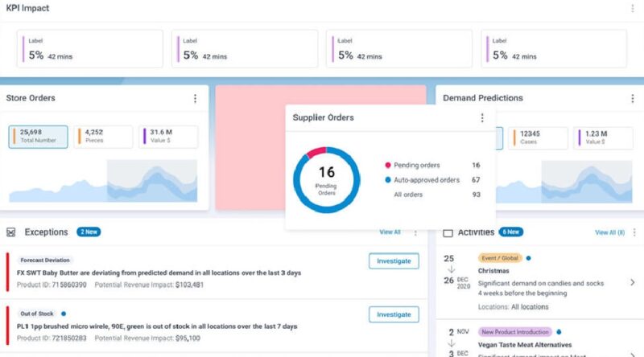Click the blue droplet icon beside New Product Introduction
Image resolution: width=644 pixels, height=357 pixels.
[x=559, y=330]
